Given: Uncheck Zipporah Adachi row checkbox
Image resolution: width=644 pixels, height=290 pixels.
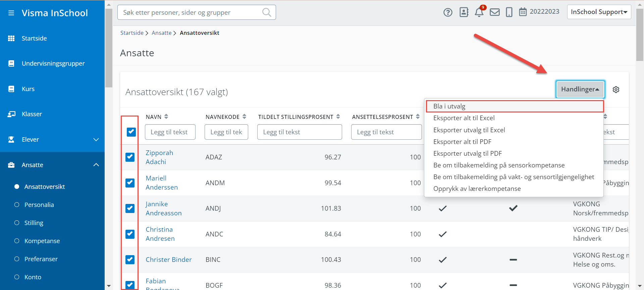Looking at the screenshot, I should click(x=130, y=157).
